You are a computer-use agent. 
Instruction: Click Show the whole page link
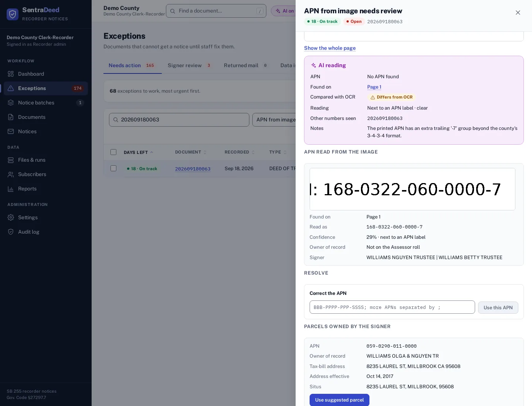(330, 48)
